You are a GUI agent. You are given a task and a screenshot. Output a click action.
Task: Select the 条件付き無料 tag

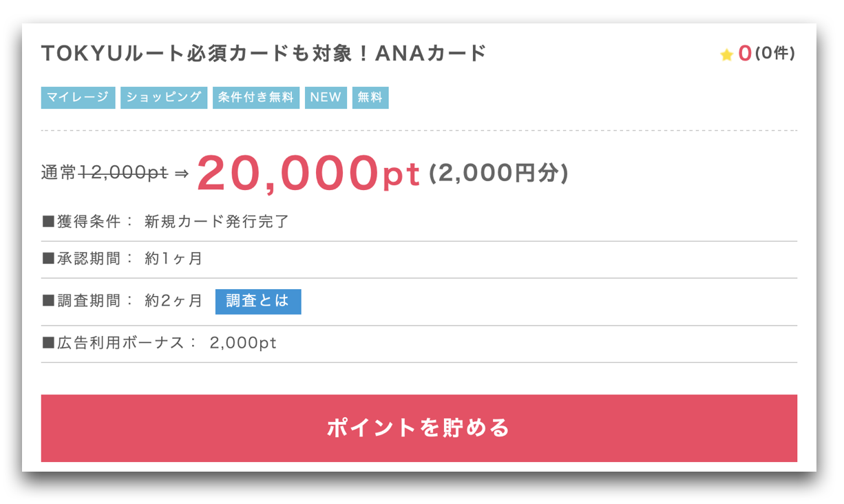256,97
